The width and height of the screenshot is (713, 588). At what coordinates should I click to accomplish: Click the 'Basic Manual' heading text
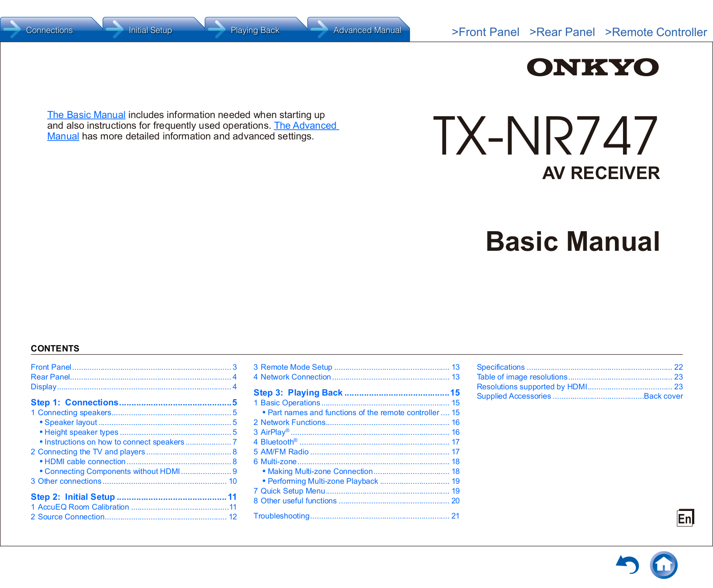[573, 241]
